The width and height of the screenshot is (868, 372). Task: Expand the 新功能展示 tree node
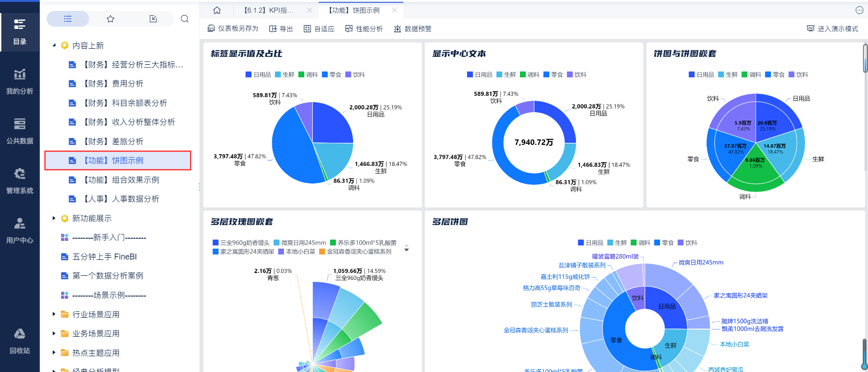point(54,218)
